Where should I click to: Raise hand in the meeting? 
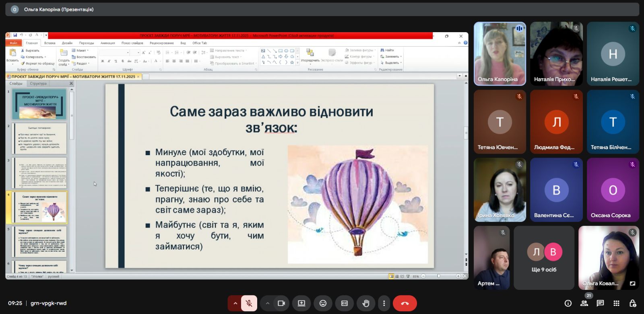366,304
